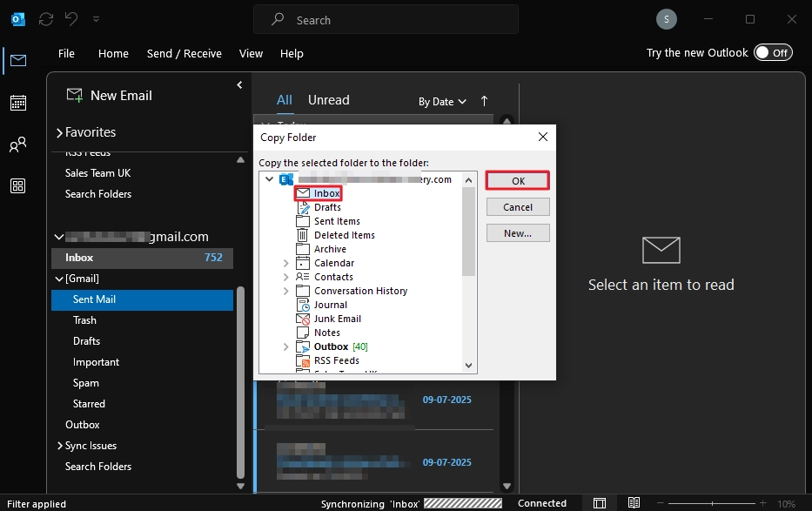This screenshot has width=812, height=511.
Task: Click OK to copy the folder to Inbox
Action: 517,180
